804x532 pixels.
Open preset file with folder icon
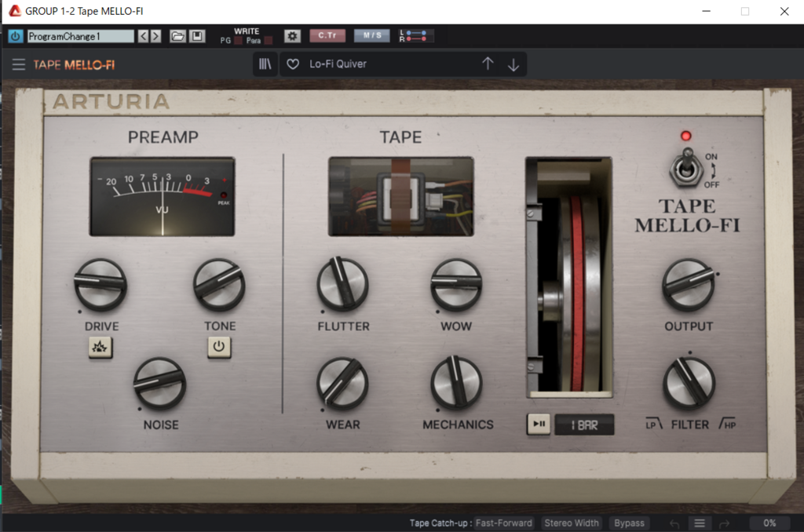coord(177,36)
